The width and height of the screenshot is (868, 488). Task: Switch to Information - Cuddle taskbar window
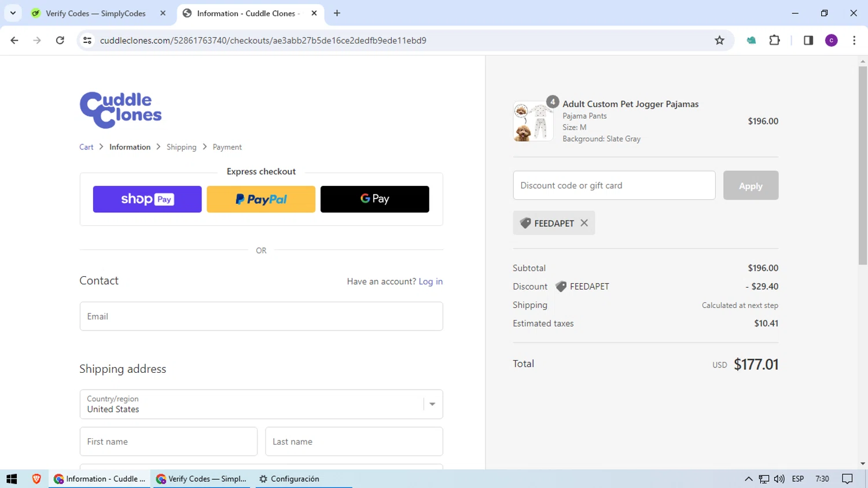(x=100, y=479)
